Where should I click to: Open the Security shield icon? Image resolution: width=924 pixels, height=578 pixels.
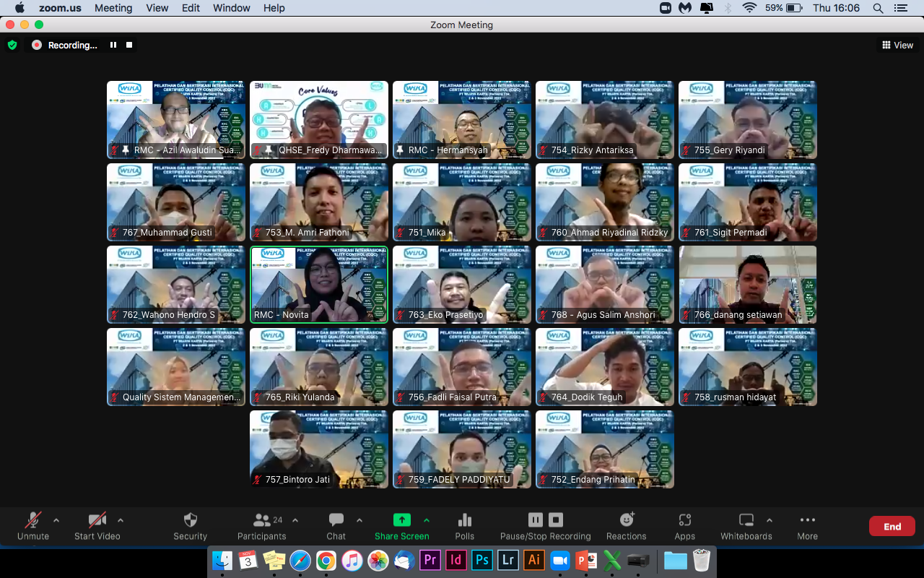pyautogui.click(x=191, y=521)
